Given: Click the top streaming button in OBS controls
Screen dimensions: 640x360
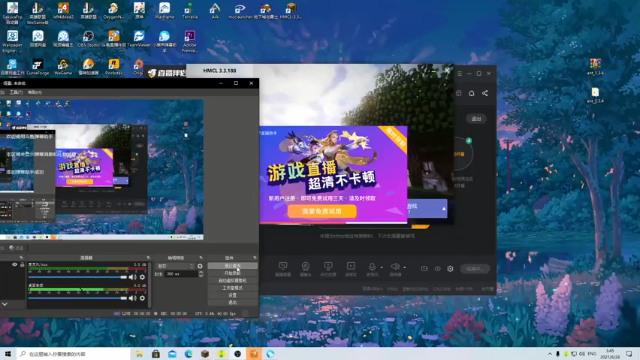Looking at the screenshot, I should (232, 266).
